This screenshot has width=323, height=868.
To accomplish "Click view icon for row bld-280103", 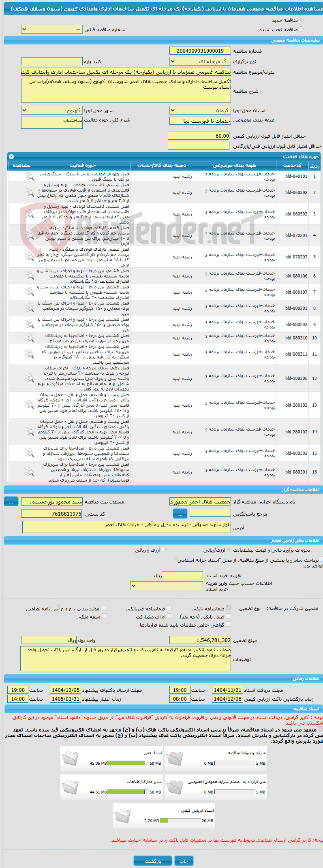I will [29, 432].
